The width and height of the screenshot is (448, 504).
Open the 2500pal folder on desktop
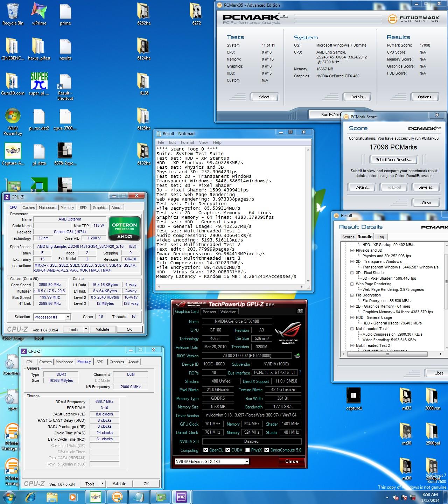[433, 434]
